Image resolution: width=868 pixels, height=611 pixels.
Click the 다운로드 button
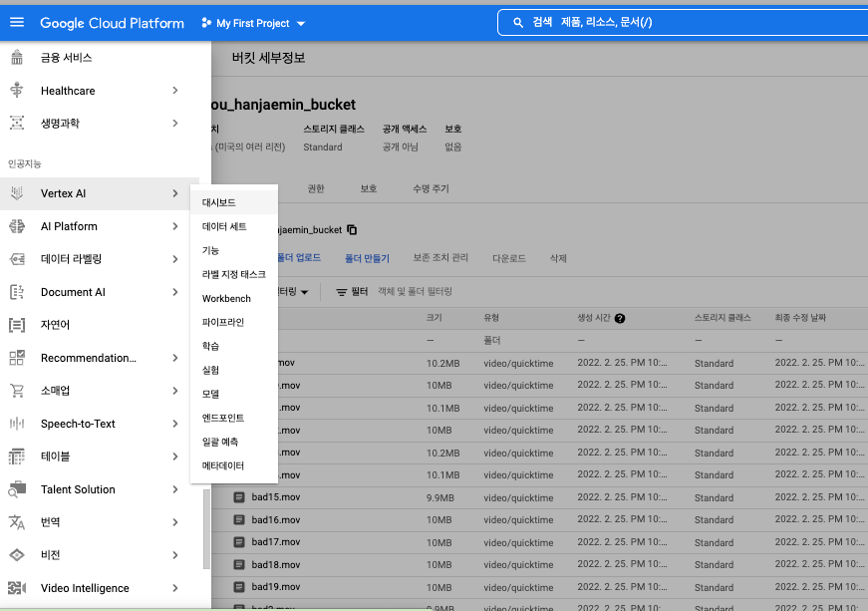(509, 258)
